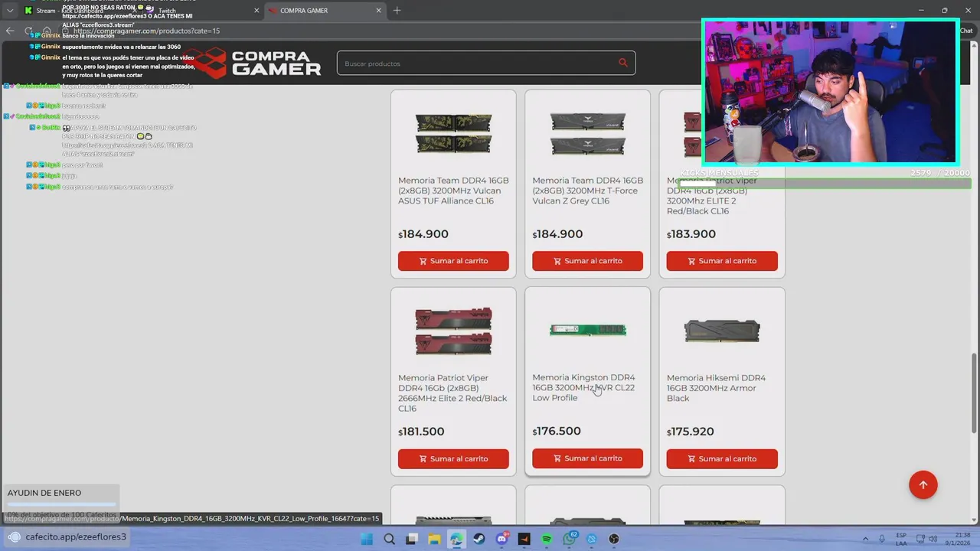Add Kingston KVR Low Profile memory to cart
980x551 pixels.
(587, 458)
